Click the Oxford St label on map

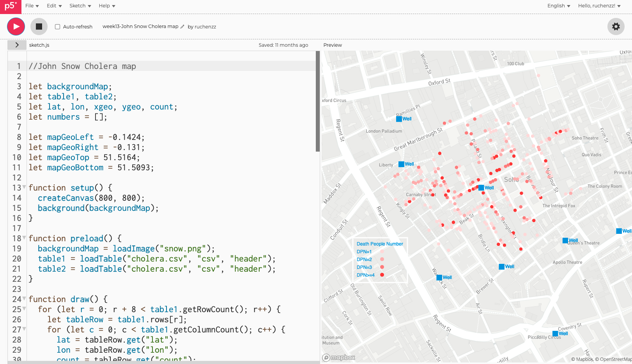tap(439, 82)
